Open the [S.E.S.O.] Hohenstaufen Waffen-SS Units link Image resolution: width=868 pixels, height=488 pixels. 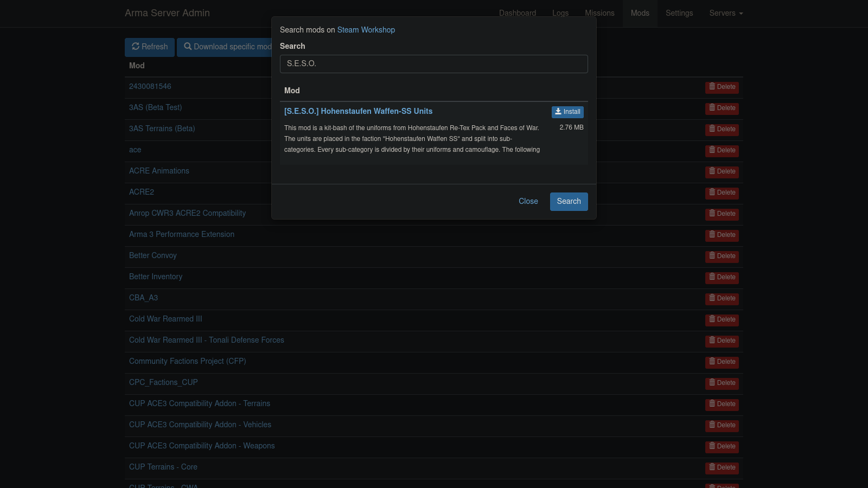tap(358, 111)
